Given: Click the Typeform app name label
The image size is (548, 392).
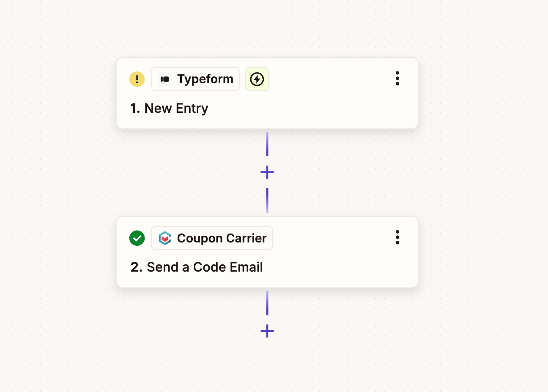Looking at the screenshot, I should tap(205, 79).
